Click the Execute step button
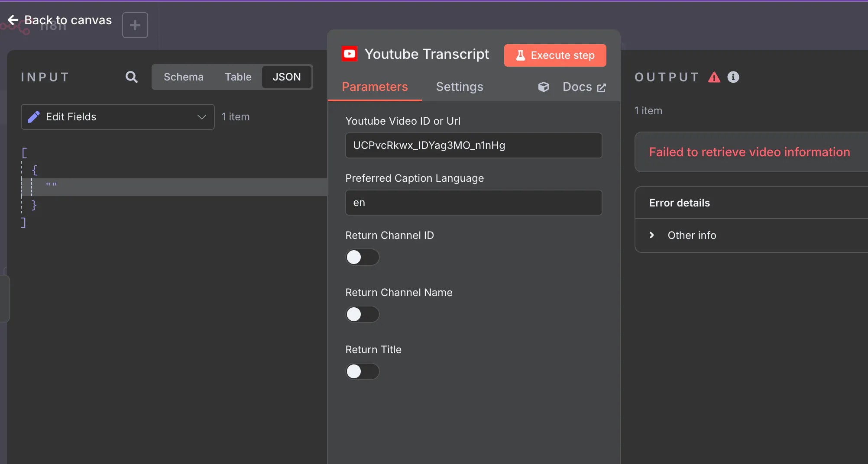 coord(555,55)
